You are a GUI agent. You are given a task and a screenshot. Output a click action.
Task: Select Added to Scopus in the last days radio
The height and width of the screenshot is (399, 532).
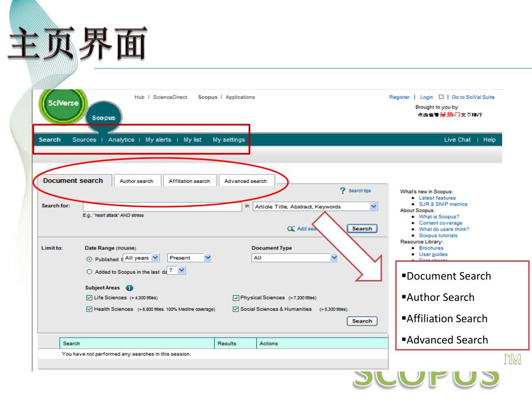point(89,272)
